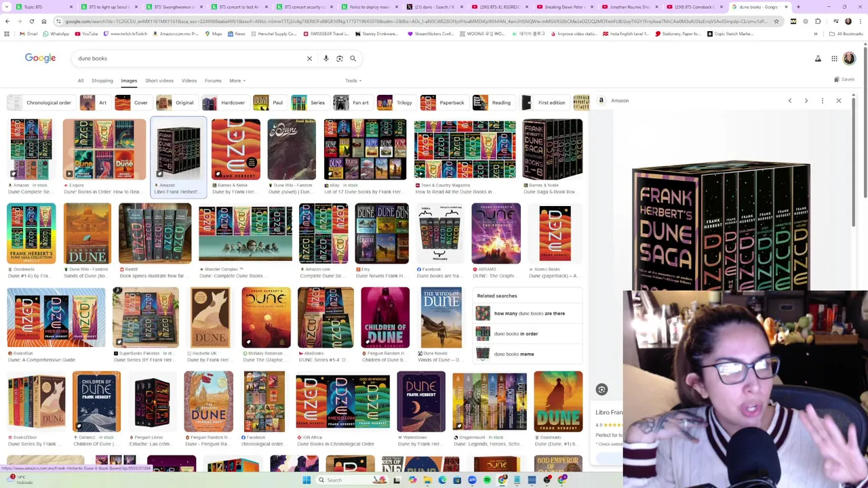Show next image in preview panel

806,101
